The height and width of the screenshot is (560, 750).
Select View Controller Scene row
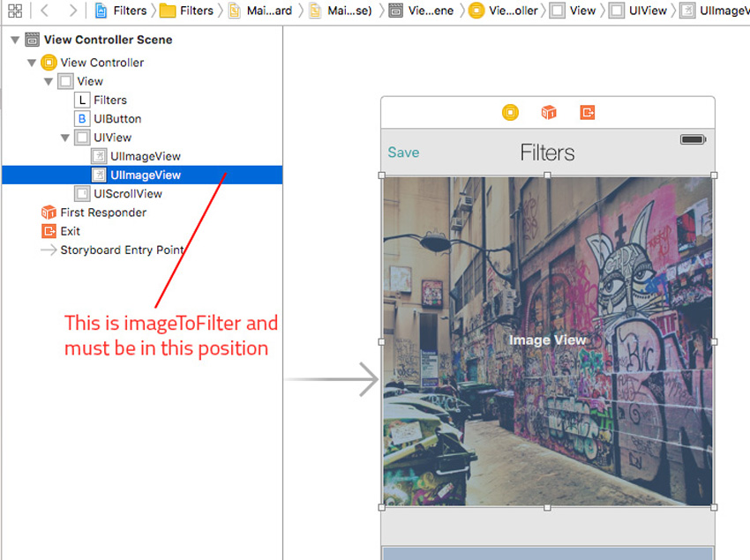tap(142, 40)
